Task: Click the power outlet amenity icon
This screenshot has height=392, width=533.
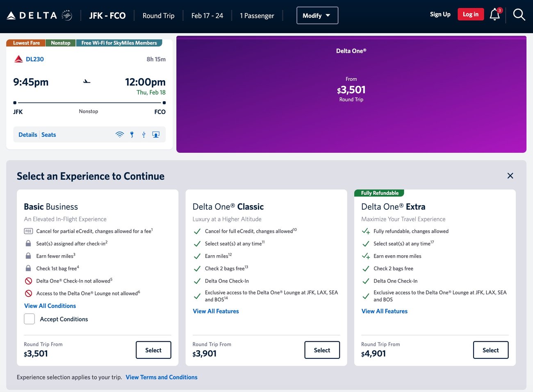Action: point(132,134)
